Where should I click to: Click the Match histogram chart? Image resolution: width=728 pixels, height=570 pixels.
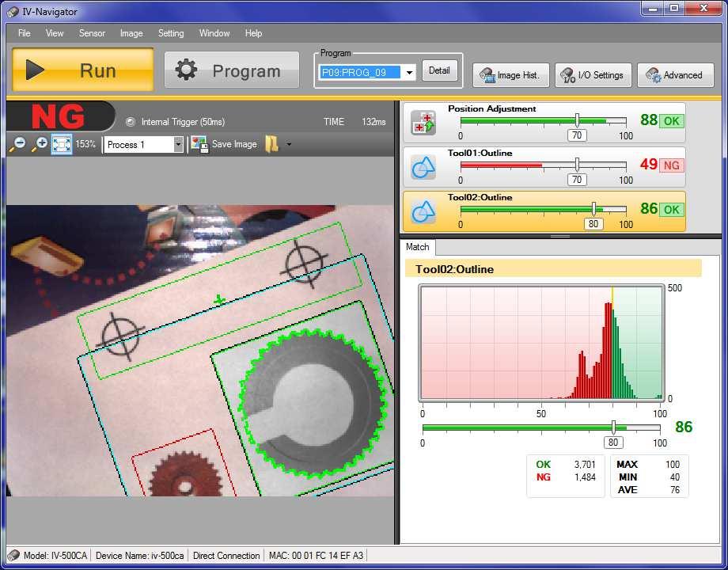(x=541, y=343)
